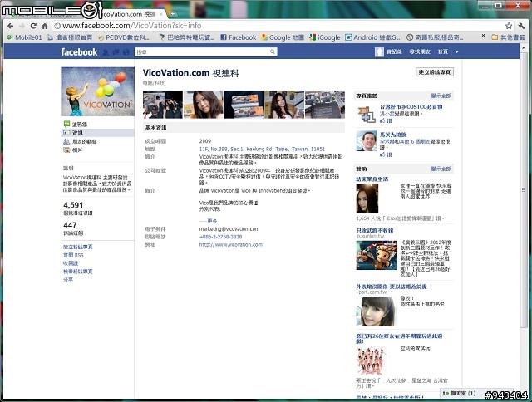Open the first sponsored ad portrait image

pyautogui.click(x=367, y=199)
